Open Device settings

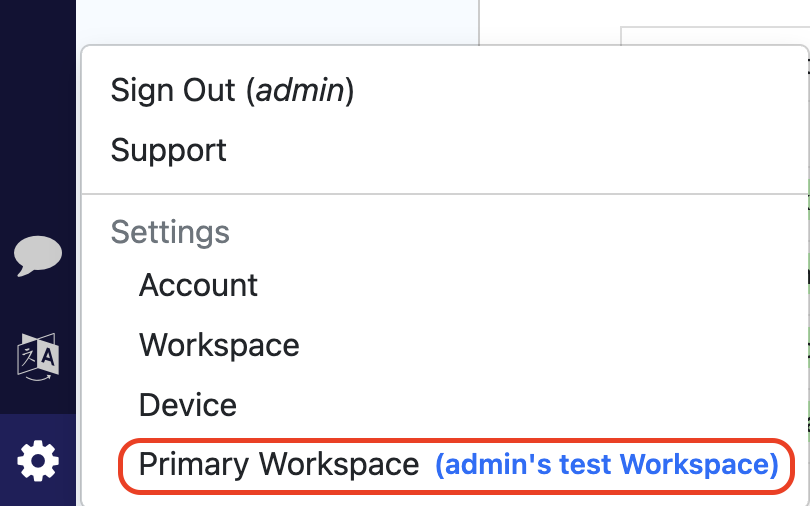click(x=188, y=405)
